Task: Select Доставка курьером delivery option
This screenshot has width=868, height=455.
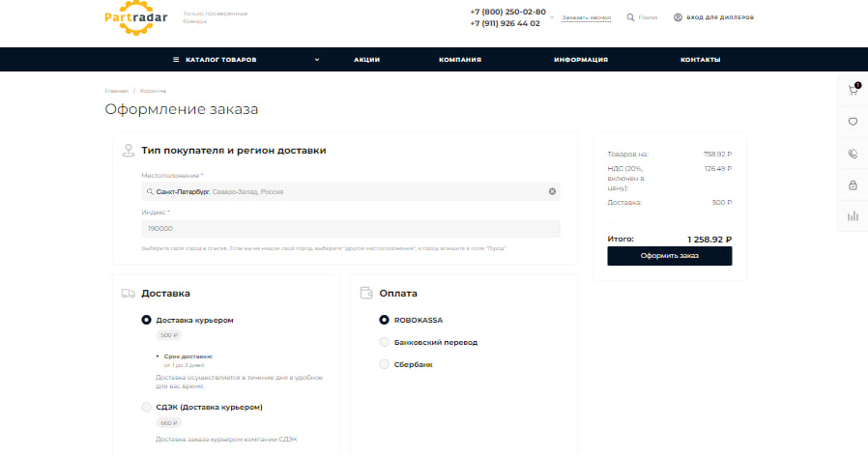Action: (146, 320)
